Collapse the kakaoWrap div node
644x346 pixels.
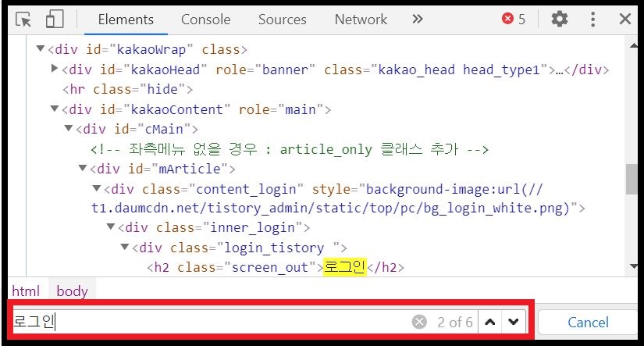pos(41,49)
